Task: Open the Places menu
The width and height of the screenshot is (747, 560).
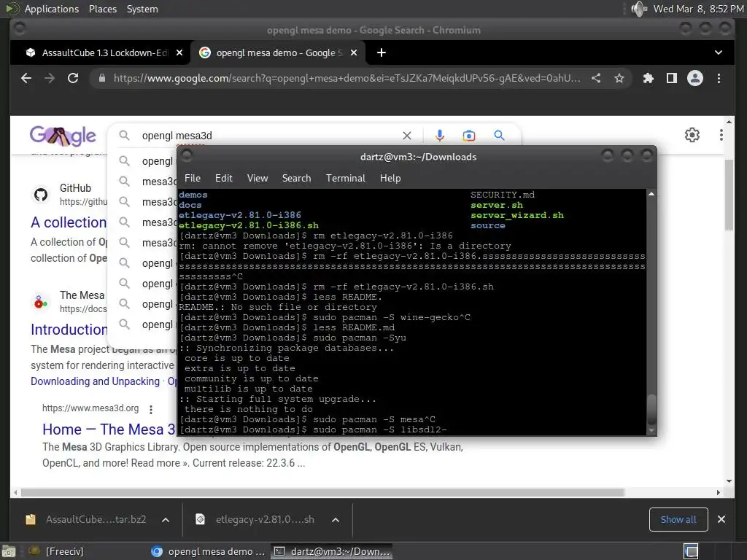Action: (102, 9)
